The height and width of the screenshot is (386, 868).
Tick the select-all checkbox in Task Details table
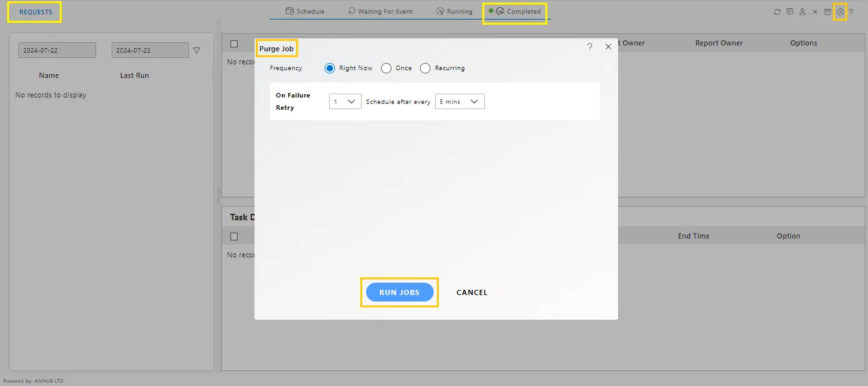click(234, 237)
